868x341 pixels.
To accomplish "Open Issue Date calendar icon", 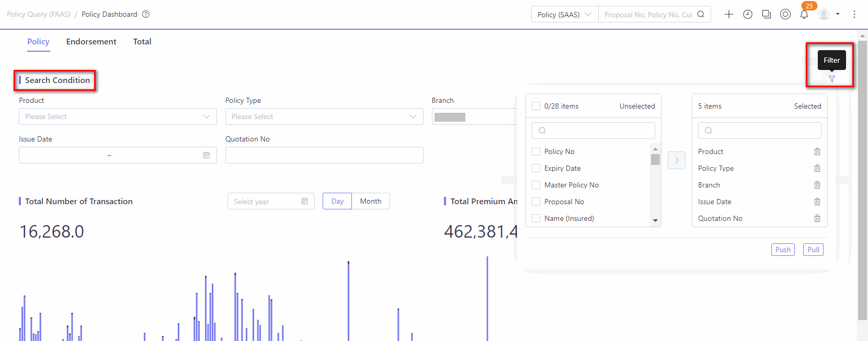I will 207,155.
